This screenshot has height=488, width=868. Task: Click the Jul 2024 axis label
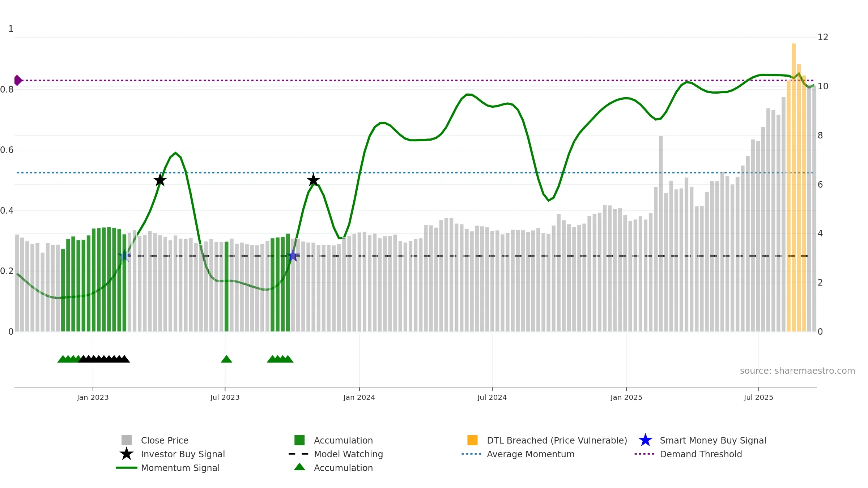click(492, 397)
